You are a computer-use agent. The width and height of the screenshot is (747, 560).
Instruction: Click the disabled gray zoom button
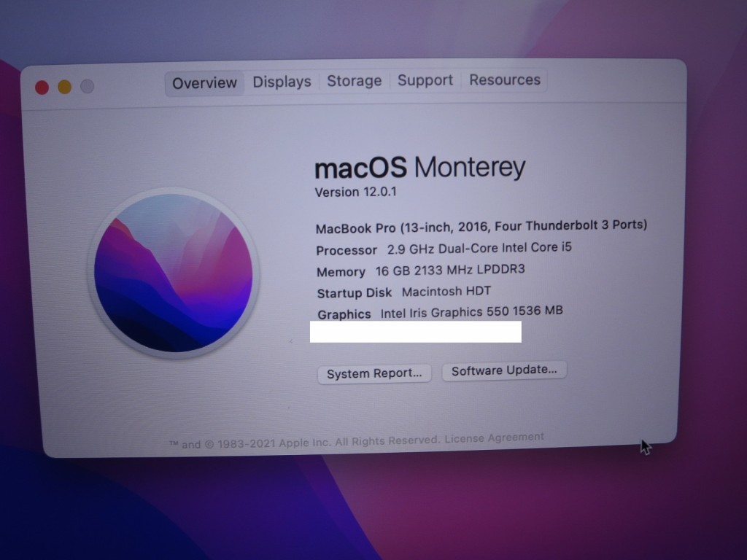coord(88,86)
